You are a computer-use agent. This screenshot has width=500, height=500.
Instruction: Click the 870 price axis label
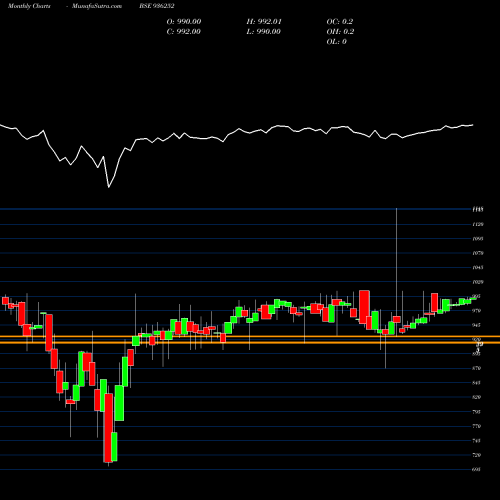[477, 368]
